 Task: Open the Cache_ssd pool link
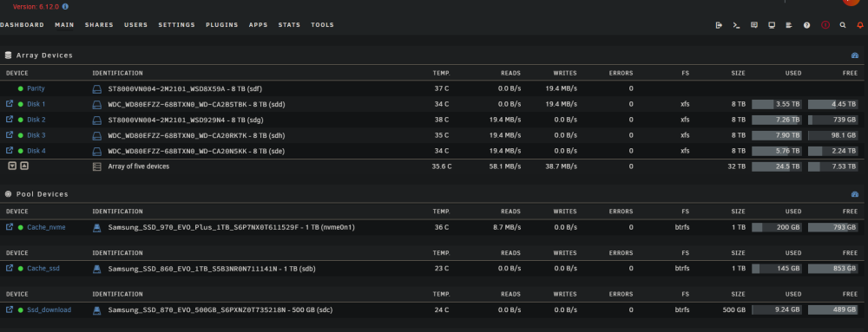pyautogui.click(x=43, y=269)
